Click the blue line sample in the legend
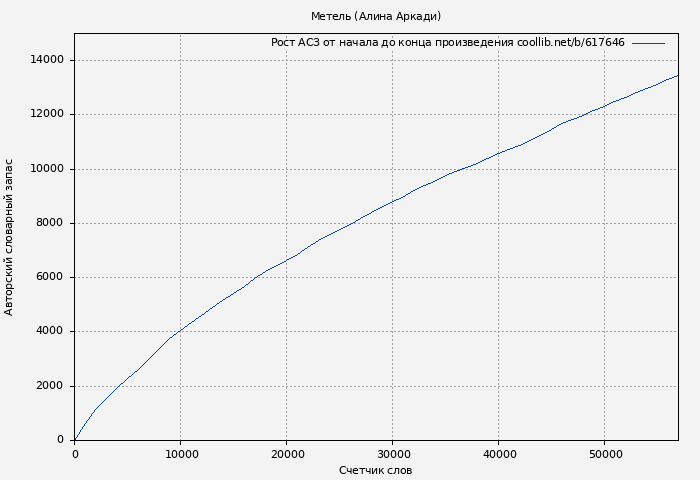 [648, 43]
